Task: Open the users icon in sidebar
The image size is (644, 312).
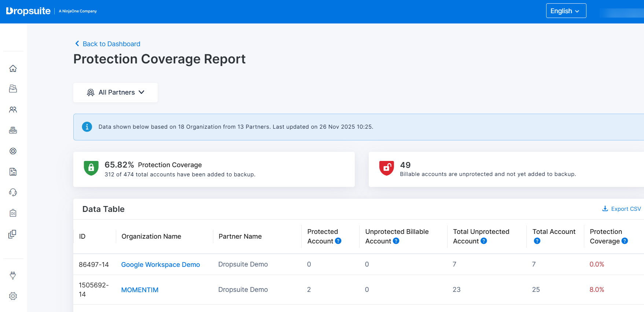Action: [13, 110]
